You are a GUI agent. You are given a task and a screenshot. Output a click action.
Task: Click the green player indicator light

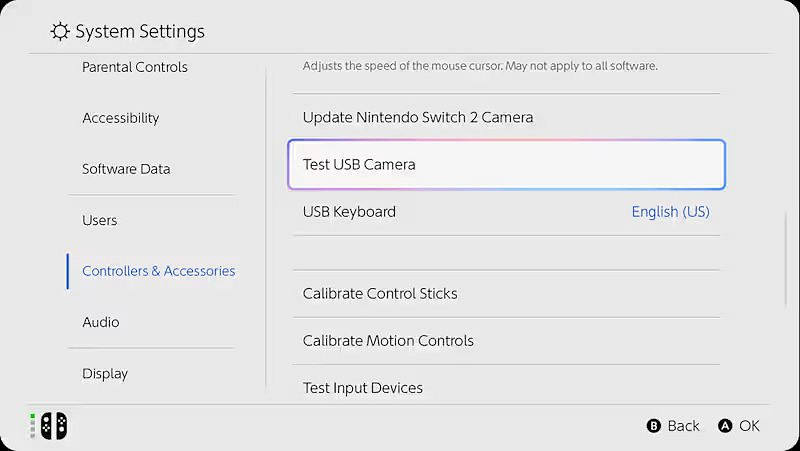[32, 416]
